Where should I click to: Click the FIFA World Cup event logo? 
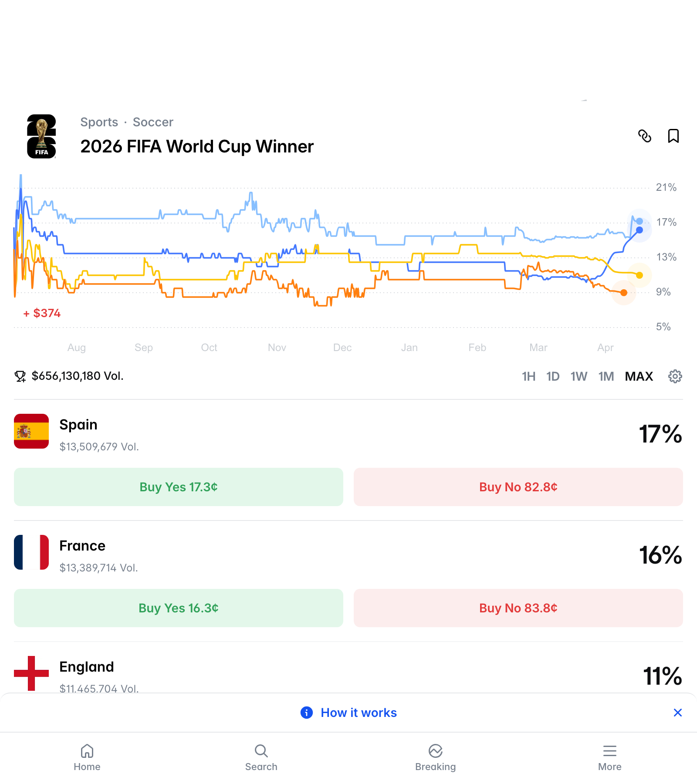point(41,136)
